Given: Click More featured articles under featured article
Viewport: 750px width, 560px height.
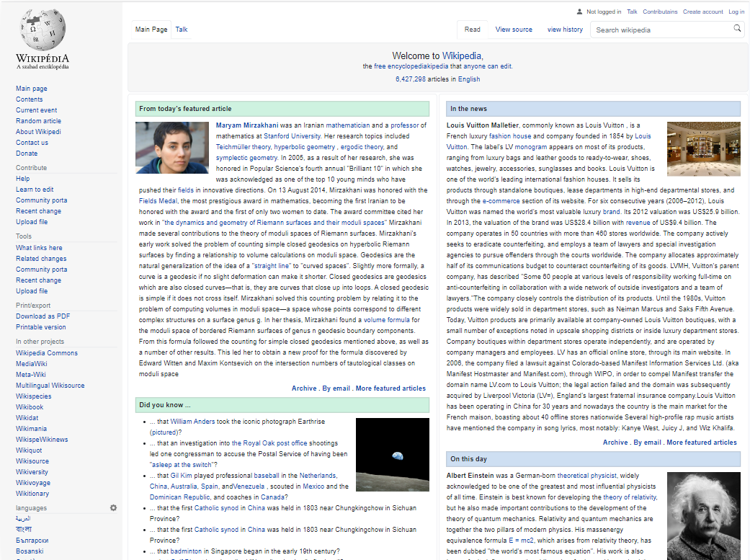Looking at the screenshot, I should [x=390, y=388].
